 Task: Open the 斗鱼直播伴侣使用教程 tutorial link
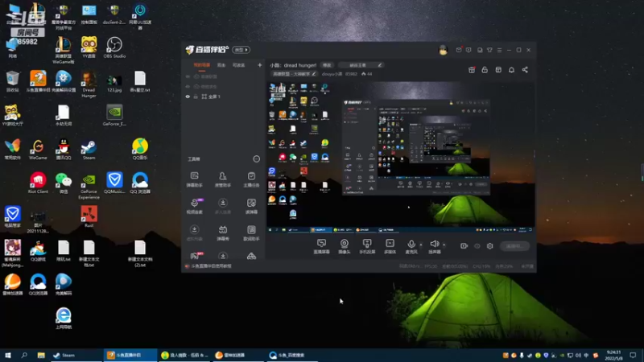pyautogui.click(x=211, y=266)
